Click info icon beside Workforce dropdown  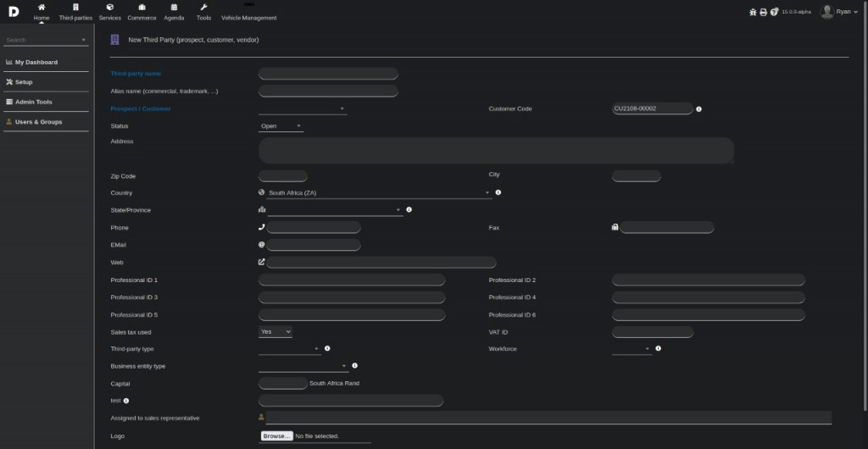click(x=658, y=348)
